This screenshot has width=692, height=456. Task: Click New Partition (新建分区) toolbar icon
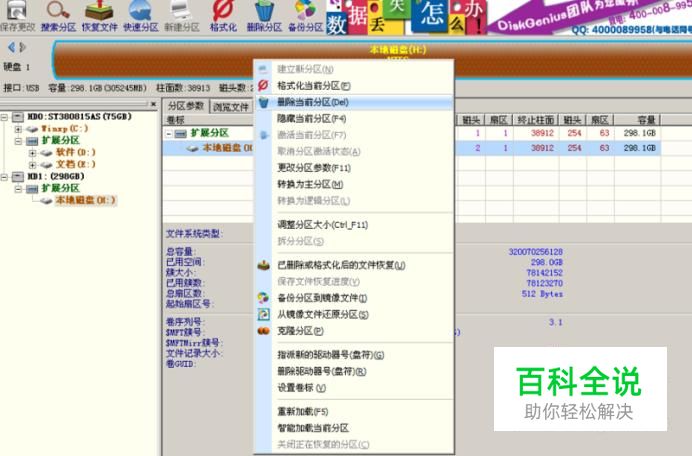coord(182,16)
